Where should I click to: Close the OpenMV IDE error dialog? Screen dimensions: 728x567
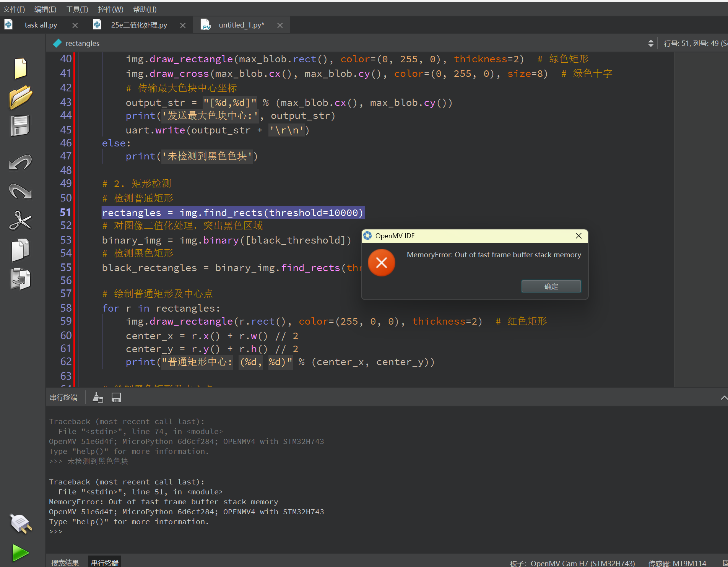[578, 236]
